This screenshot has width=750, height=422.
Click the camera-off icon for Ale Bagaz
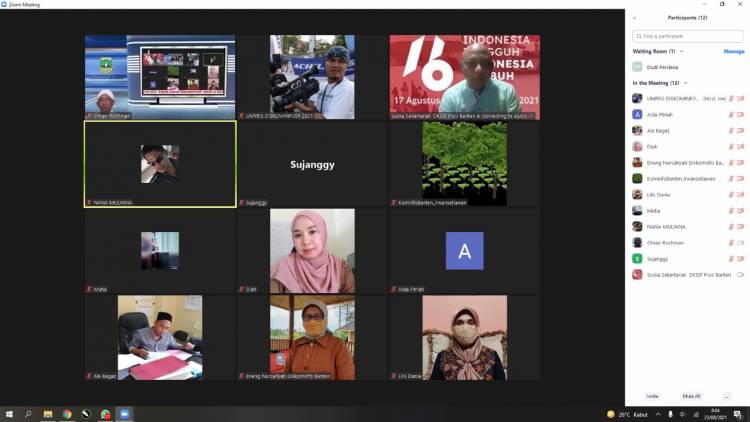[x=740, y=131]
